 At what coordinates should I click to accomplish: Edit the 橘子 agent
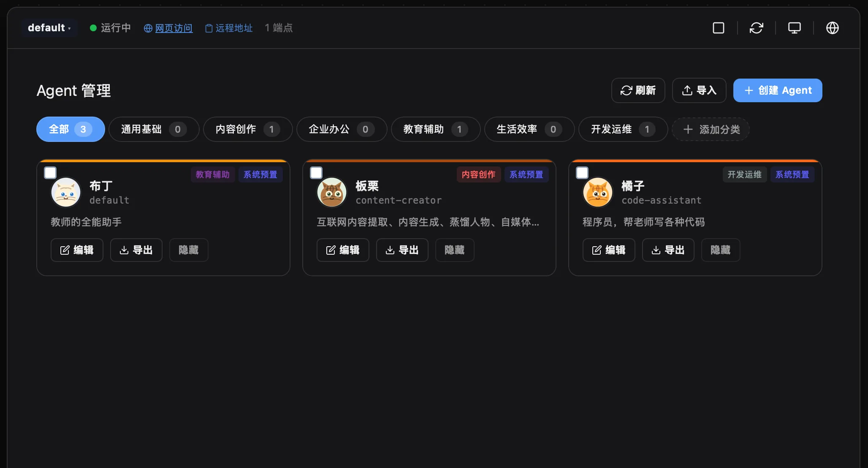[609, 250]
